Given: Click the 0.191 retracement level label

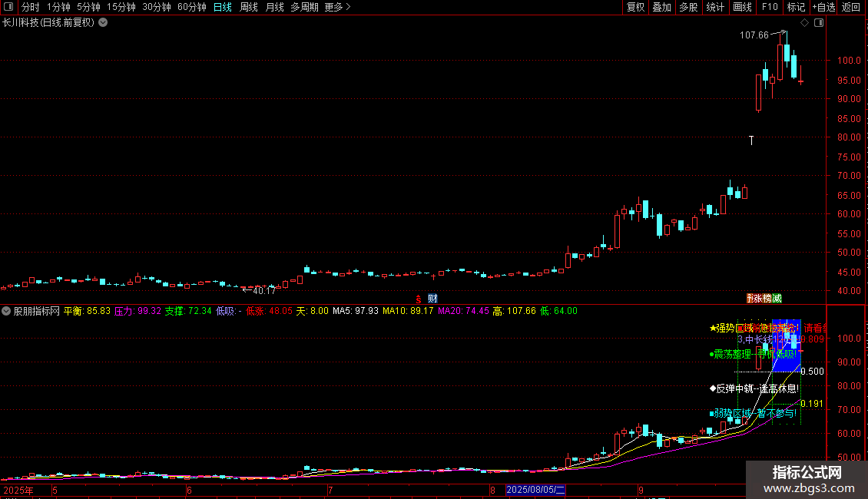Looking at the screenshot, I should click(x=811, y=404).
